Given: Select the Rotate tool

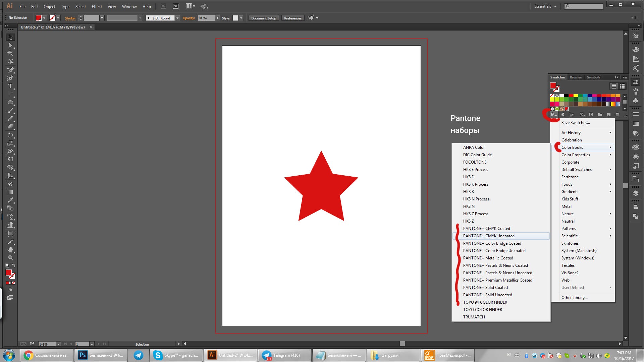Looking at the screenshot, I should click(10, 135).
